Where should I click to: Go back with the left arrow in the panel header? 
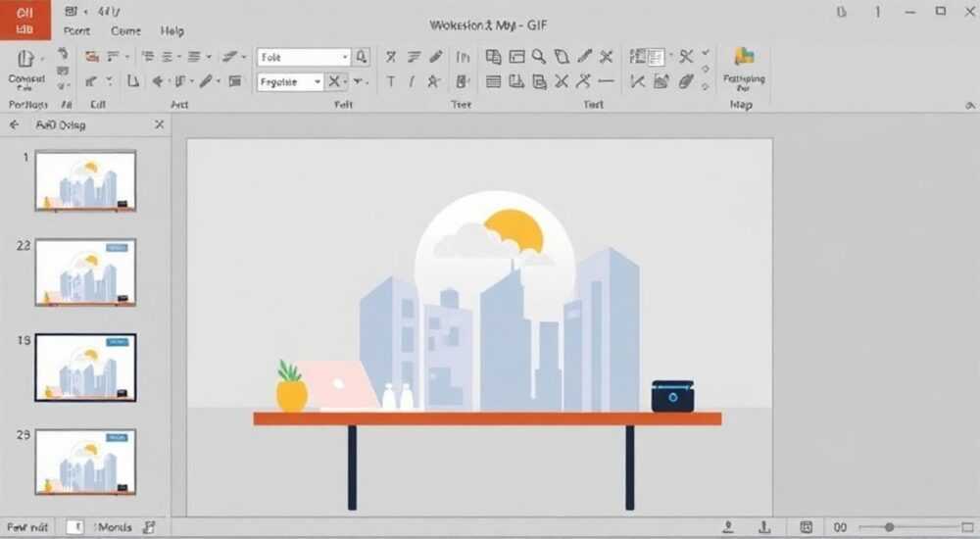(15, 125)
